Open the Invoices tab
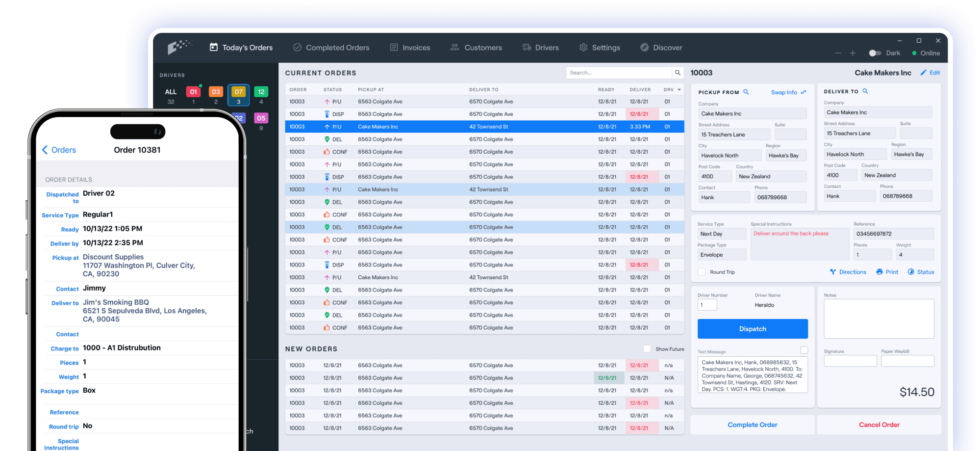The width and height of the screenshot is (980, 451). pos(410,47)
